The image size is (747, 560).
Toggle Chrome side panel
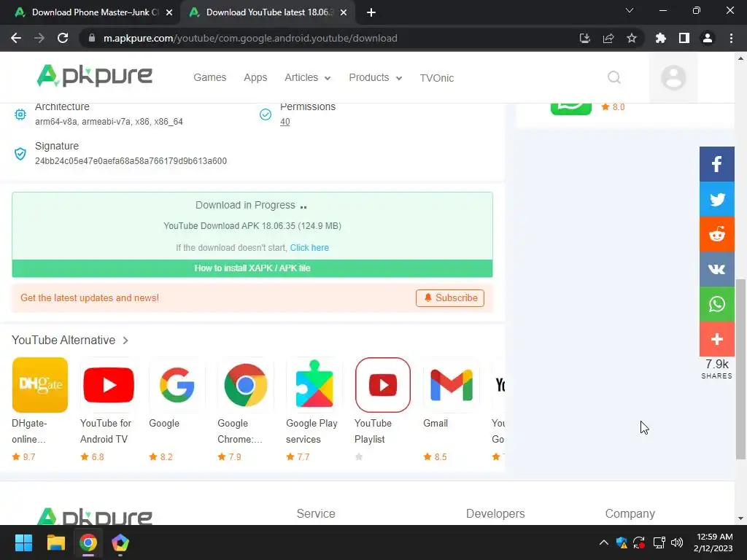point(684,38)
